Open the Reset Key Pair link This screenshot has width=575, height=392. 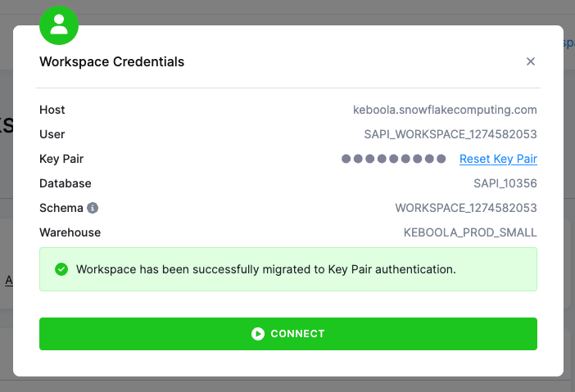pos(498,159)
